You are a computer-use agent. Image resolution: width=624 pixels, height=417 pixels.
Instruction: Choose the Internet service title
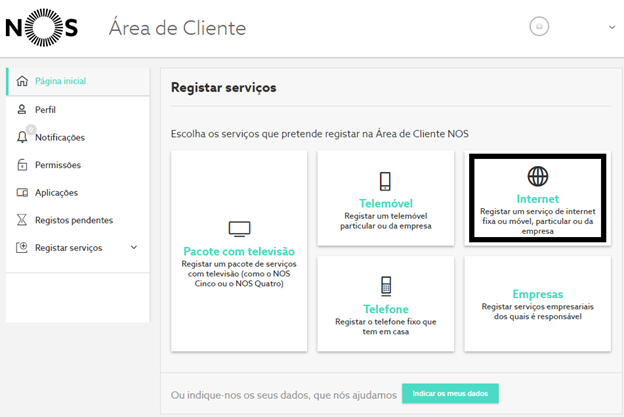[538, 199]
